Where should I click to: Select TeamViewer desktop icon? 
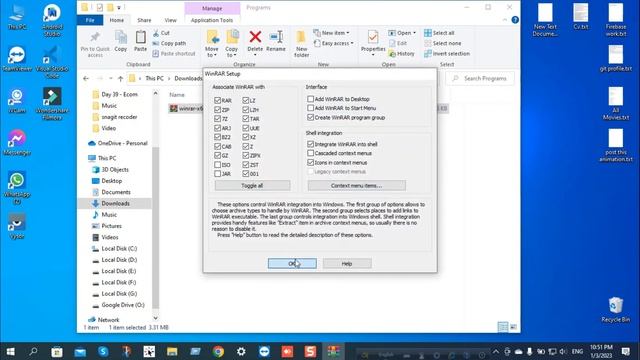tap(17, 59)
